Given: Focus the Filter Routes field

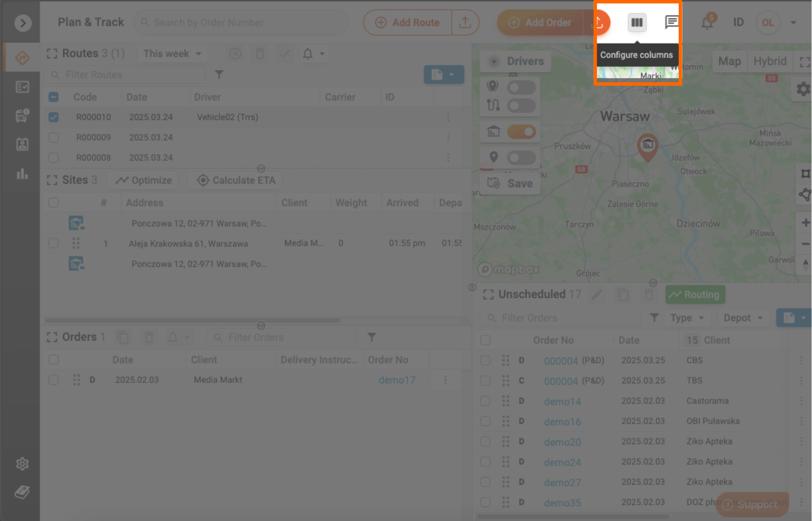Looking at the screenshot, I should 125,74.
